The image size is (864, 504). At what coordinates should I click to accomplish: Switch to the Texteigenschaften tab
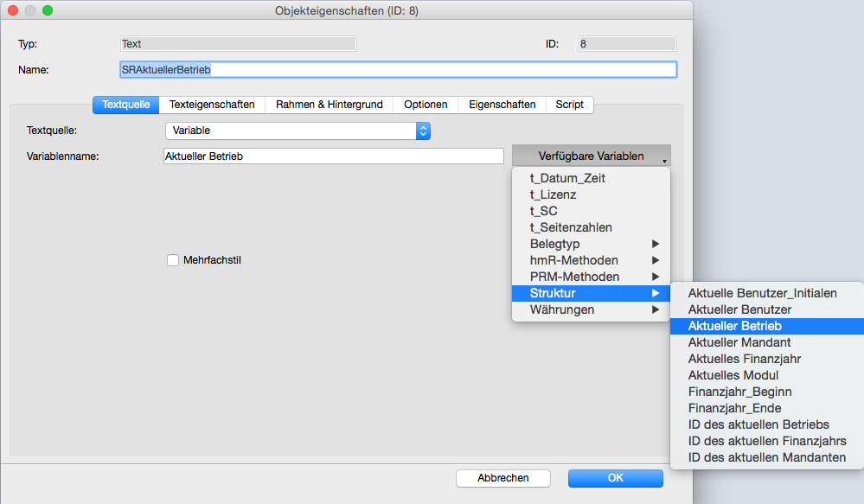tap(212, 105)
